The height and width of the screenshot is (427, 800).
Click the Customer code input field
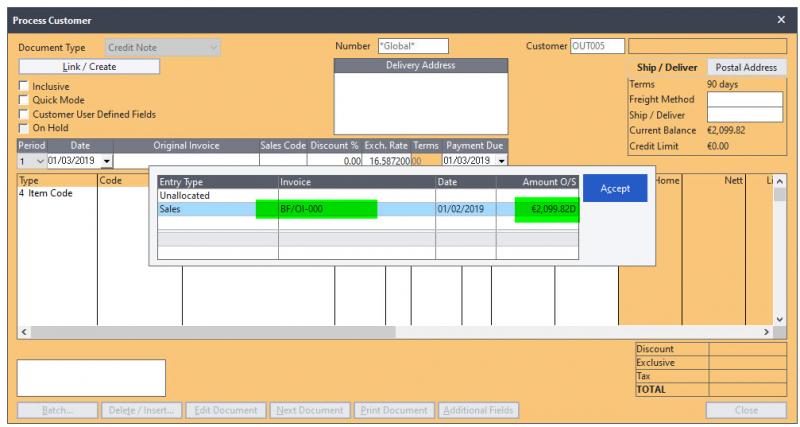[597, 46]
